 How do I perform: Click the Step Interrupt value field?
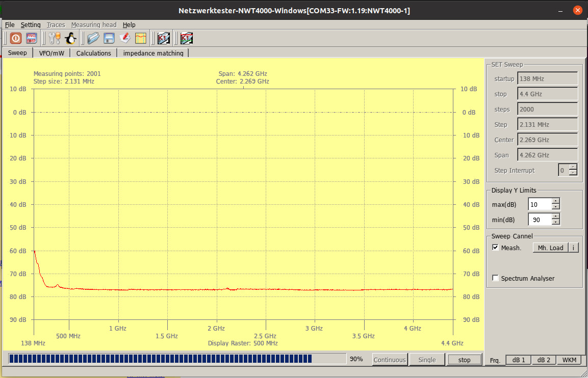pyautogui.click(x=564, y=170)
